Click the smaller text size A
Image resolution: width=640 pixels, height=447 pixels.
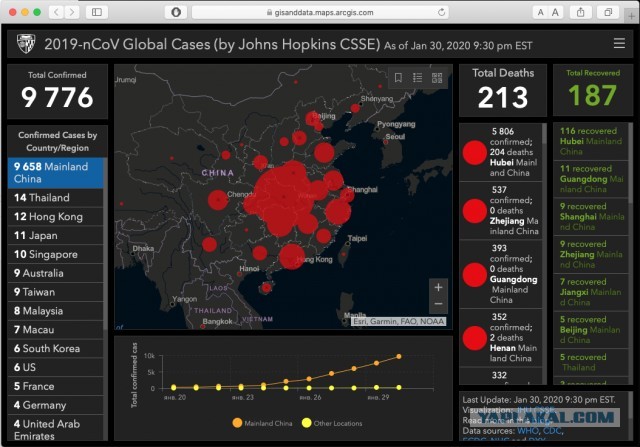[x=540, y=12]
